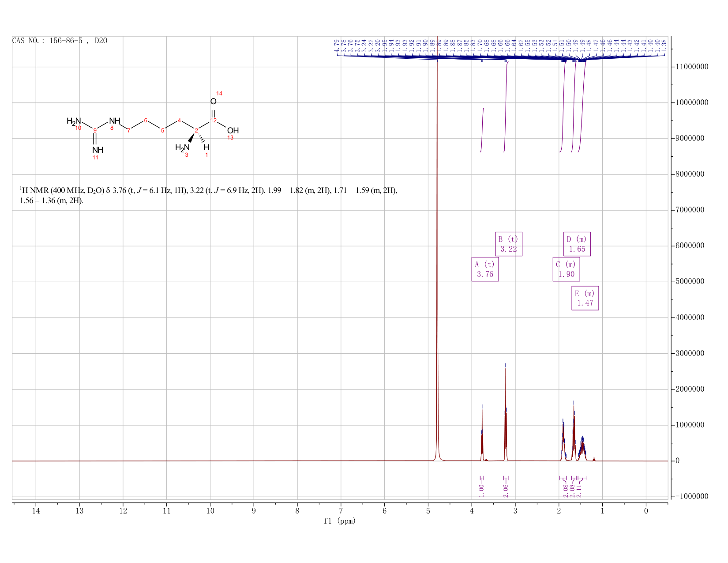Click the 11000000 tick on intensity axis
Viewport: 728px width, 563px height.
click(x=691, y=67)
